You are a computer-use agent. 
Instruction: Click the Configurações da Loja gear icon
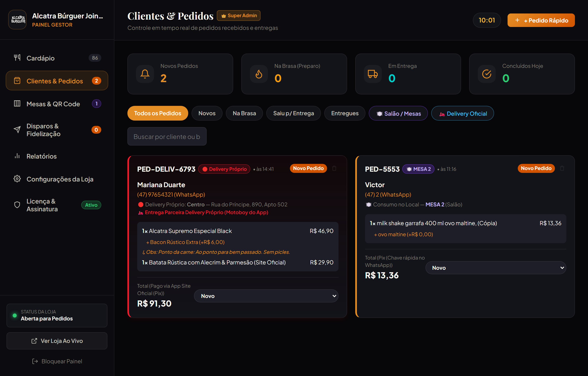pos(17,179)
